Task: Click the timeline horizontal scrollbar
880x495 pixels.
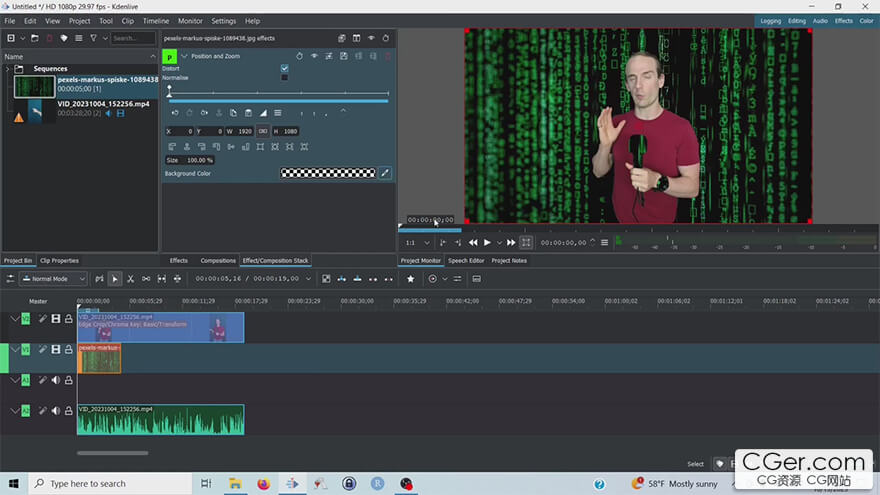Action: [113, 453]
